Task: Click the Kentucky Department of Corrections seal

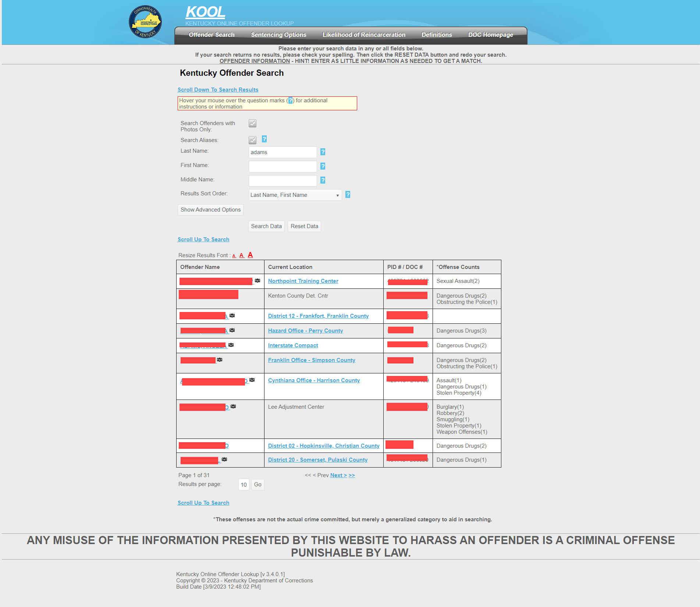Action: [145, 21]
